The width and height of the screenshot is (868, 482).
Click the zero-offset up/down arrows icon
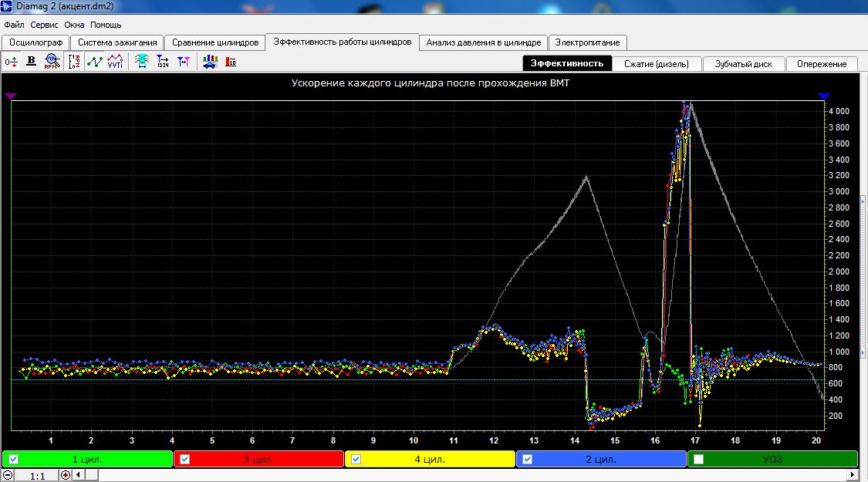pyautogui.click(x=11, y=62)
